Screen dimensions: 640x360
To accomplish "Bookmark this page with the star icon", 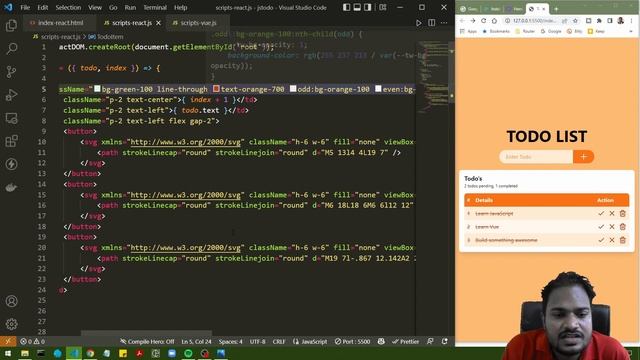I will click(x=575, y=21).
